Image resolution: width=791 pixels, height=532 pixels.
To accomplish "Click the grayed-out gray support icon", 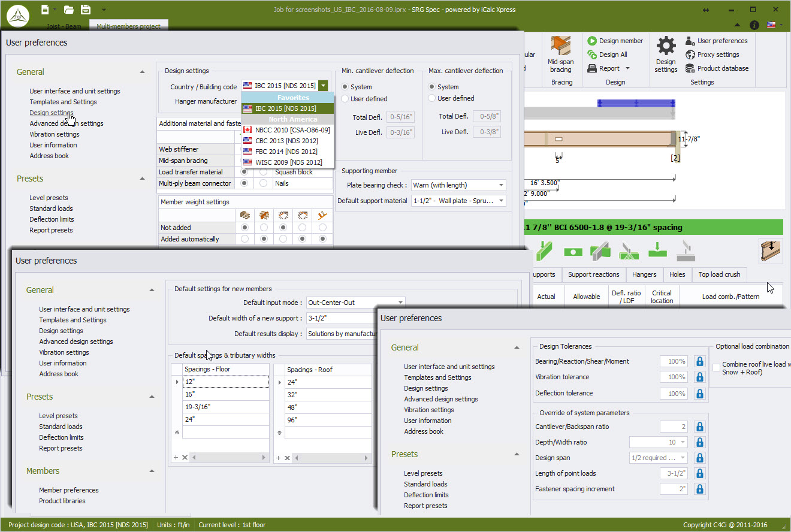I will pyautogui.click(x=686, y=252).
